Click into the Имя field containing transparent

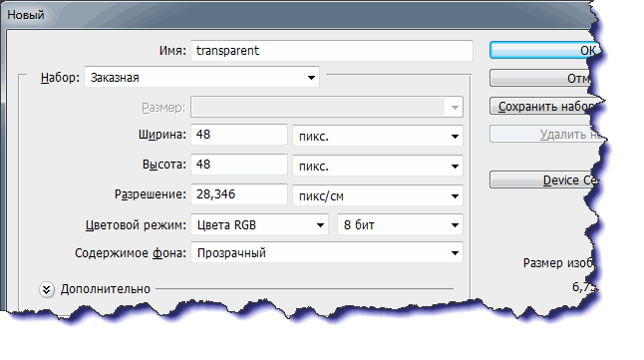click(332, 51)
